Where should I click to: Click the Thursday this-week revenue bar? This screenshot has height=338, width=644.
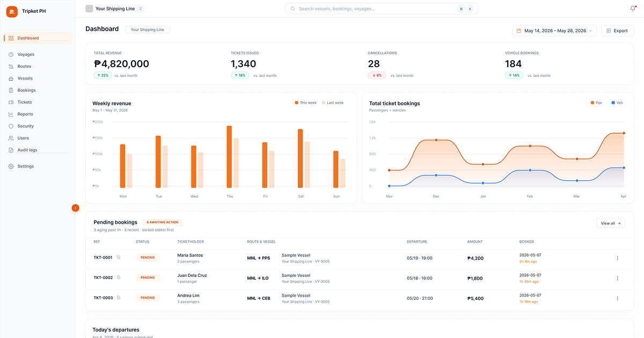click(229, 157)
